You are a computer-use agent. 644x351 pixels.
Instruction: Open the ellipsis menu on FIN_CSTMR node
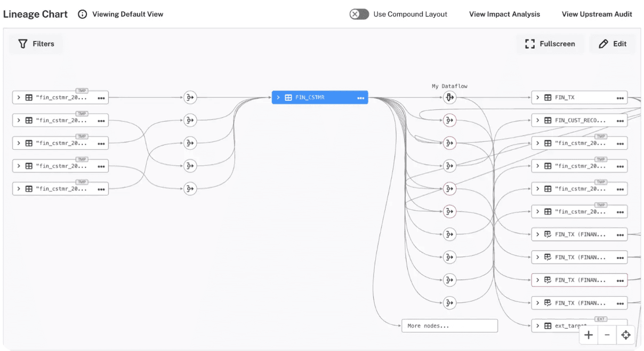pos(360,97)
